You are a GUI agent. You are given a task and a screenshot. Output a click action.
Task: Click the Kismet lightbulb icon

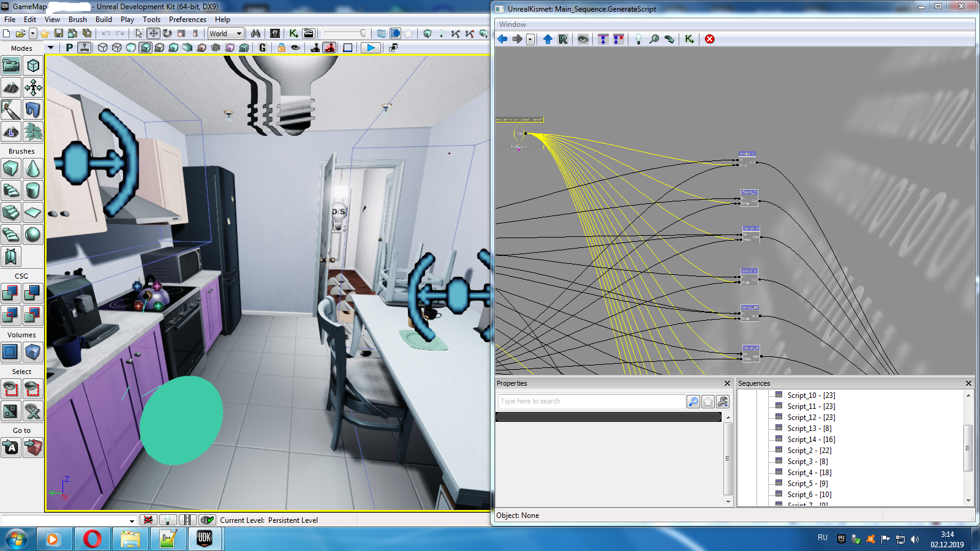[x=638, y=39]
